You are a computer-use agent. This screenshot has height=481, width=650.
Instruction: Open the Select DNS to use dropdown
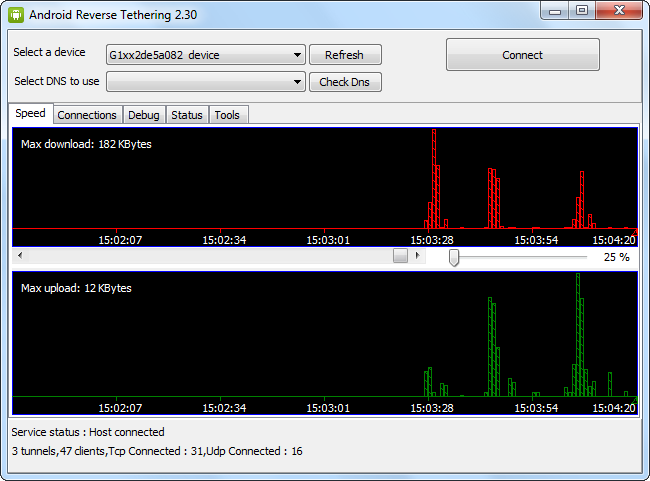(x=206, y=82)
